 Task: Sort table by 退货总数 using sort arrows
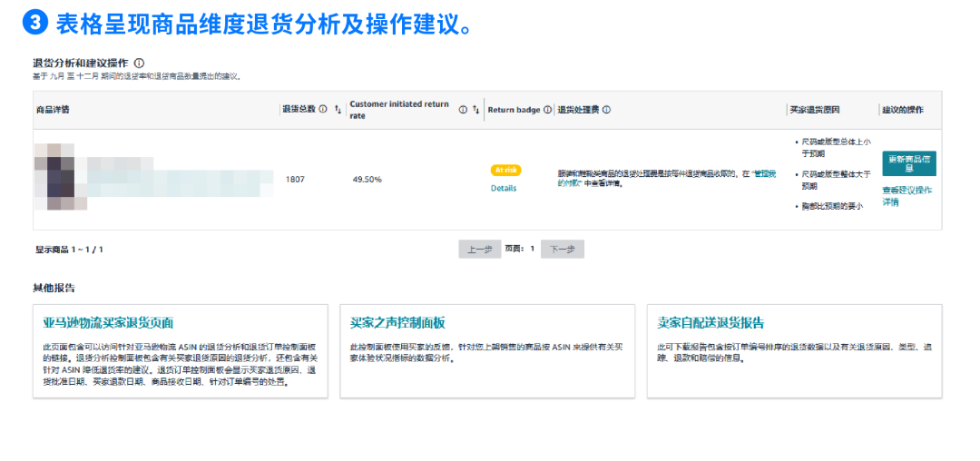tap(338, 110)
